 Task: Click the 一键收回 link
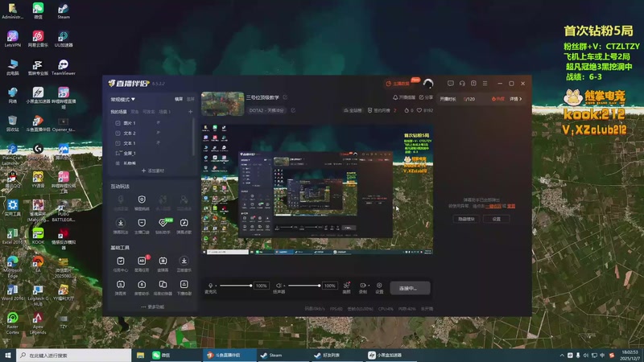point(493,206)
